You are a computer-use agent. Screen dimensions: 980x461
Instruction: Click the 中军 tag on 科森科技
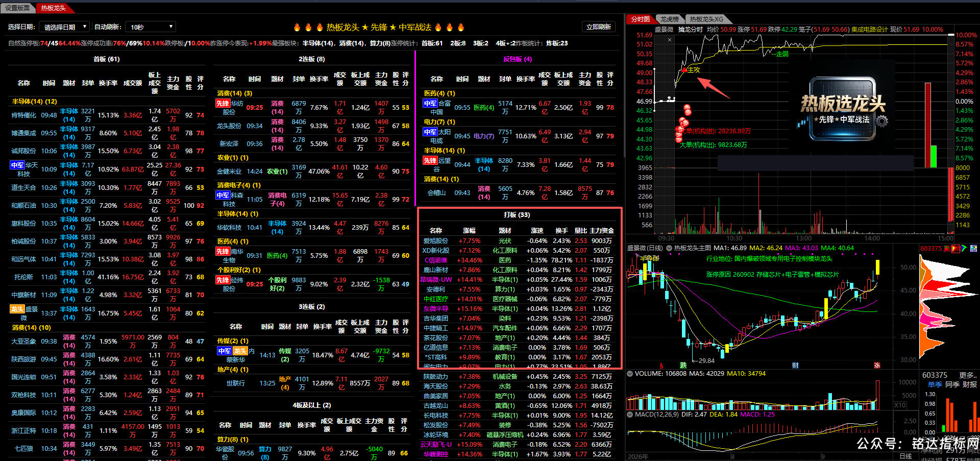223,195
